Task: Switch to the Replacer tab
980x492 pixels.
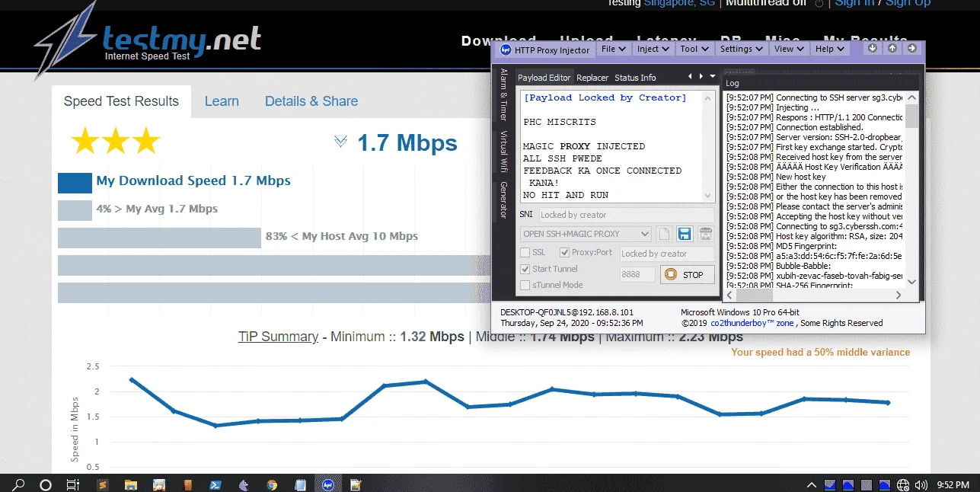Action: (x=592, y=78)
